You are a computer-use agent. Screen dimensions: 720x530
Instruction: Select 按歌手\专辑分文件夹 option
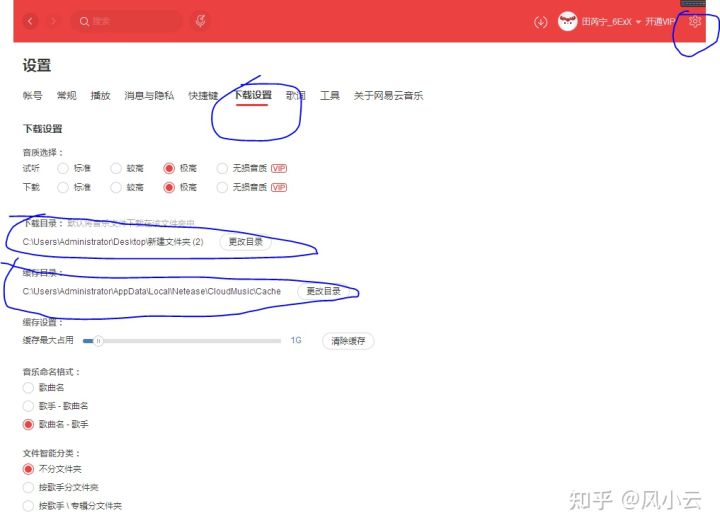(x=28, y=506)
